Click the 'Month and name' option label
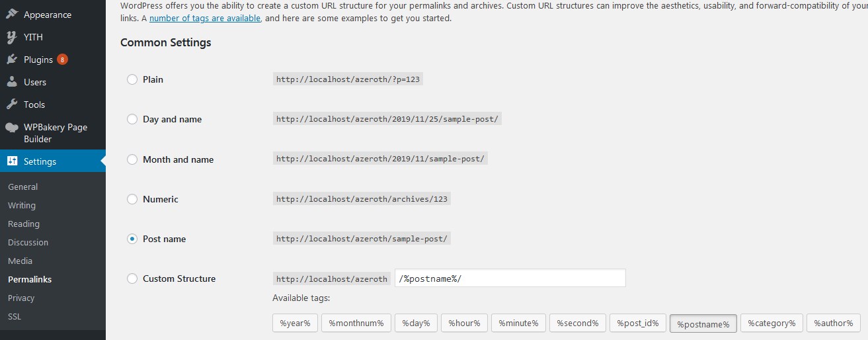The image size is (868, 340). [178, 159]
